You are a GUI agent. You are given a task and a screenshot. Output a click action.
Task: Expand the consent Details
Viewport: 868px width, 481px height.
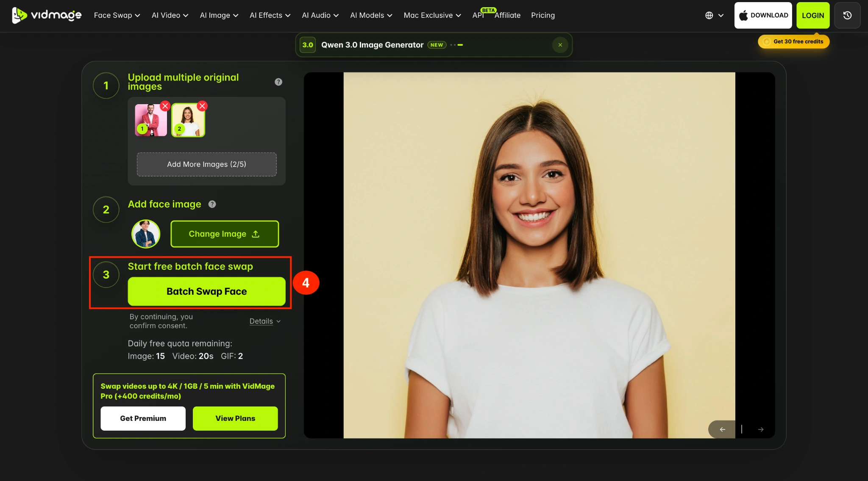(x=265, y=321)
